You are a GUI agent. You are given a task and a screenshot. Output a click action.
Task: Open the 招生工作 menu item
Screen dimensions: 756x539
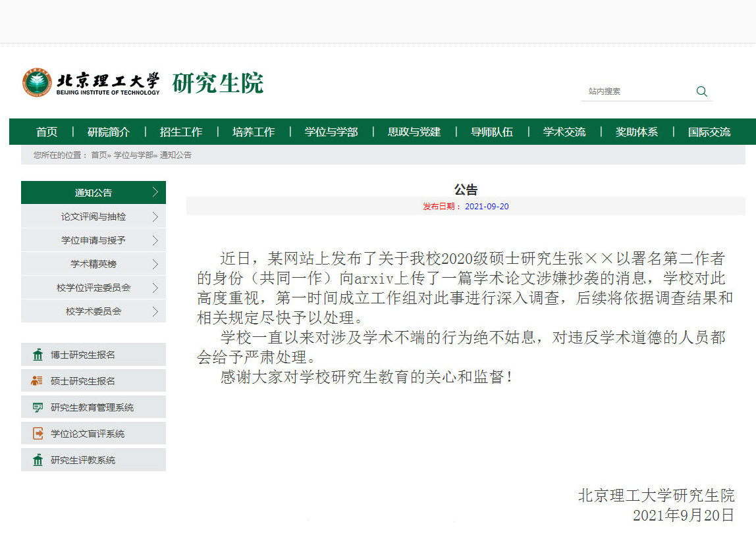(x=181, y=132)
